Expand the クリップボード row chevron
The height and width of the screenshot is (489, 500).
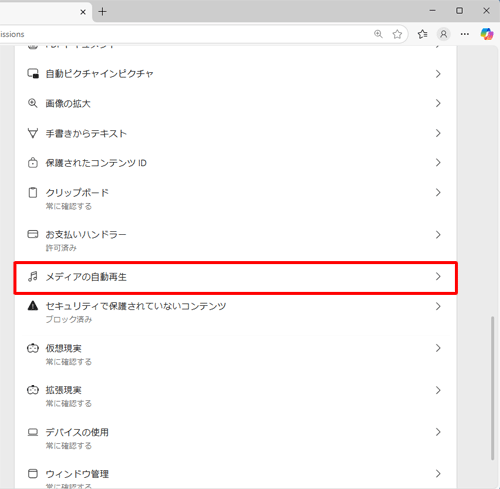(438, 193)
